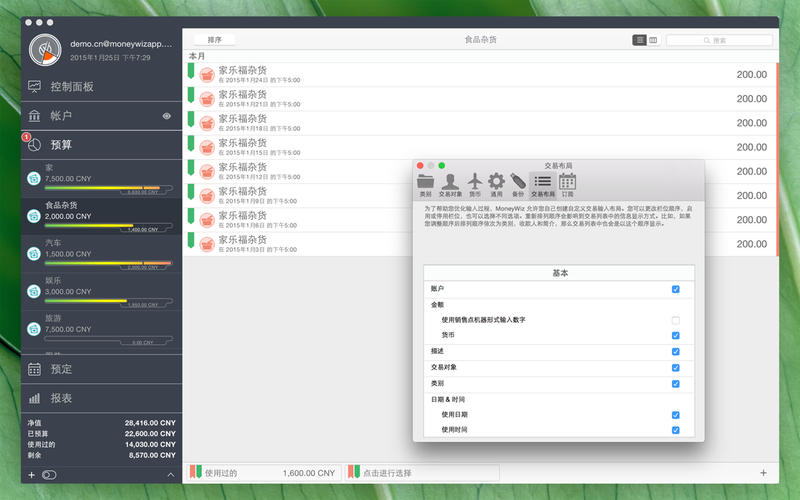Select the 汽车 budget progress bar
This screenshot has height=500, width=800.
[x=108, y=264]
